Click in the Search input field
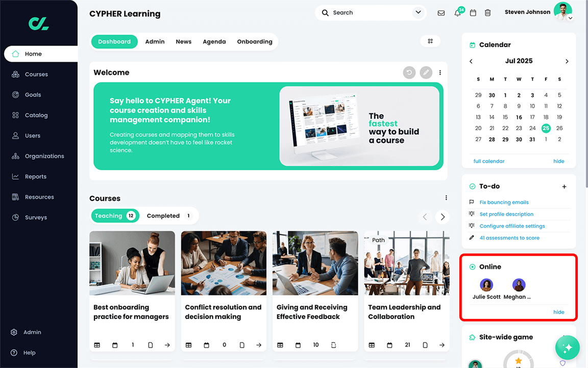Screen dimensions: 588x368 pyautogui.click(x=370, y=13)
